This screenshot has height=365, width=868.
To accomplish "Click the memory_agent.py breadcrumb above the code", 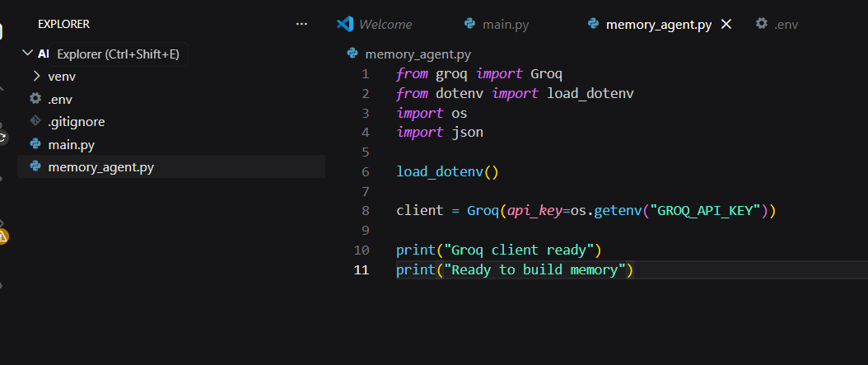I will click(418, 54).
